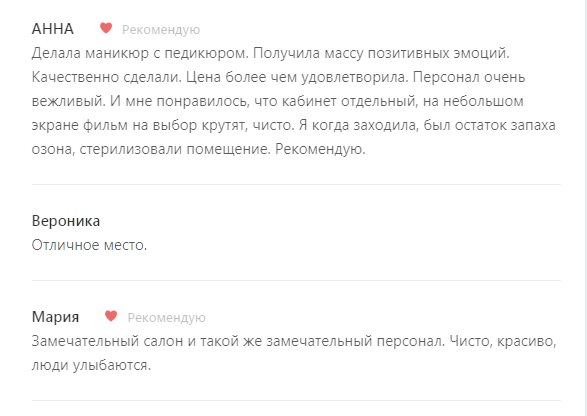The height and width of the screenshot is (416, 587).
Task: Open reviewer name Мария
Action: (x=55, y=317)
